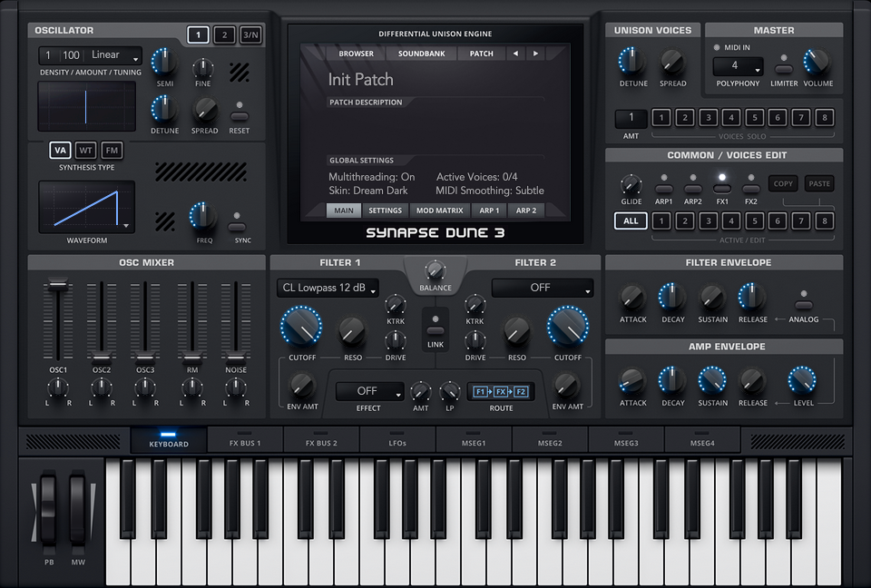Switch to the LFOs tab
Viewport: 871px width, 588px height.
397,439
